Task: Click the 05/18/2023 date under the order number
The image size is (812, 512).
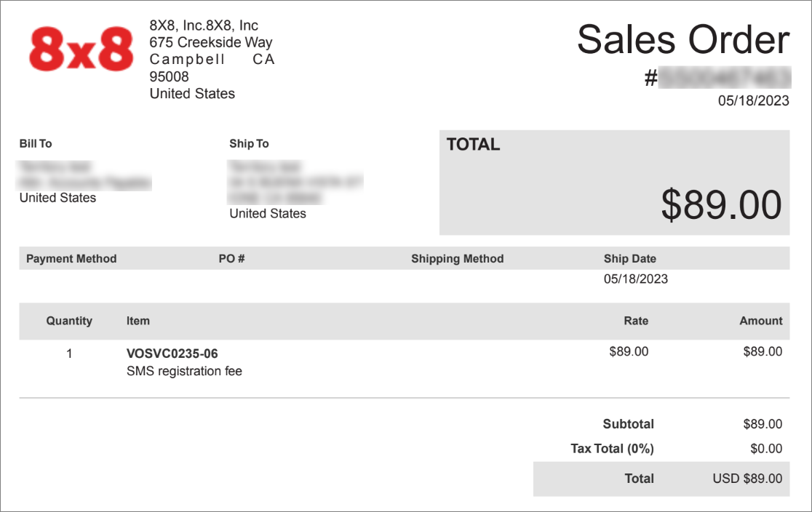Action: pyautogui.click(x=754, y=100)
